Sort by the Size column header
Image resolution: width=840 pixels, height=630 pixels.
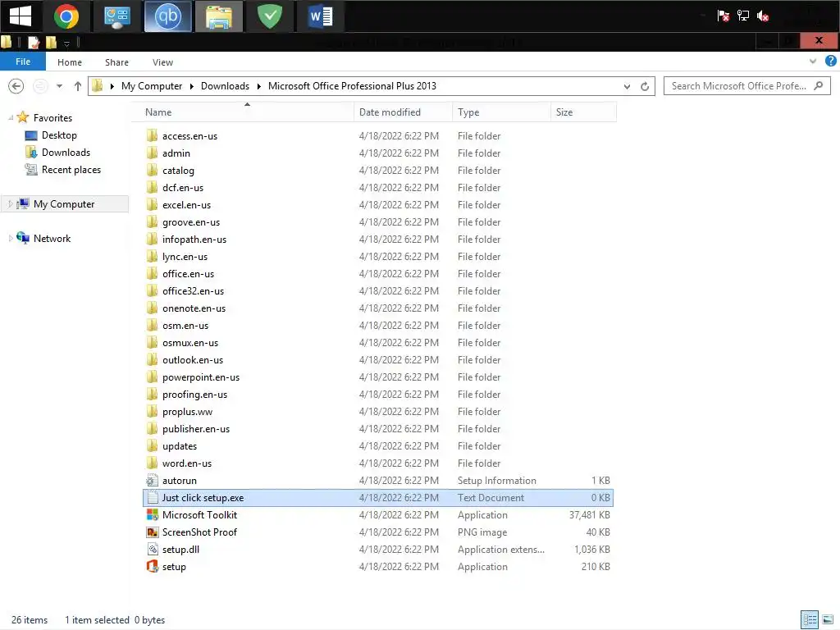tap(583, 112)
